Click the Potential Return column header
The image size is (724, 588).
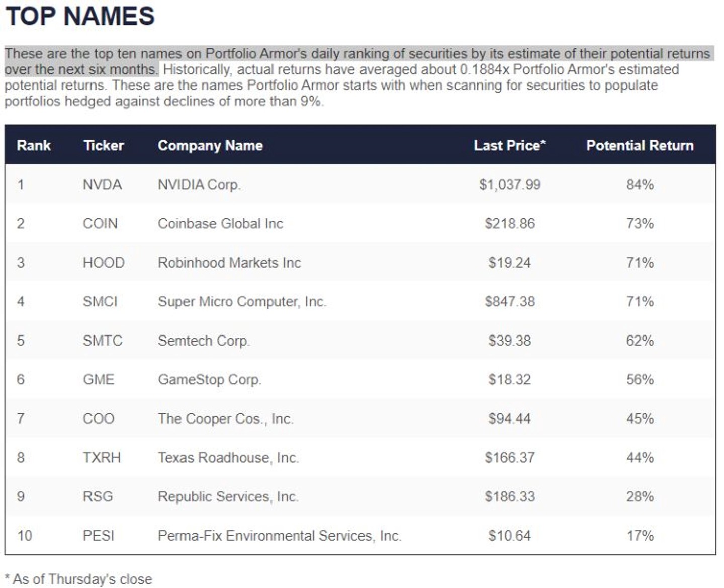[640, 146]
